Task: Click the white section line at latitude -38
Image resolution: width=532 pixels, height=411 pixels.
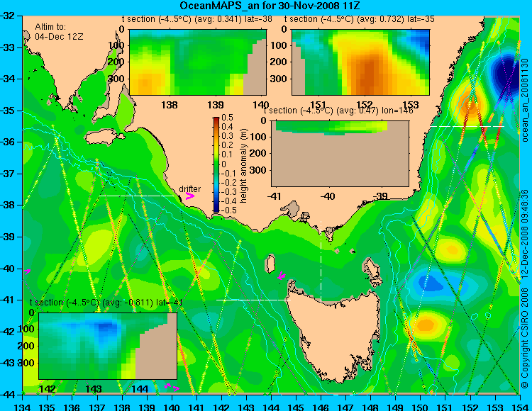Action: click(136, 196)
